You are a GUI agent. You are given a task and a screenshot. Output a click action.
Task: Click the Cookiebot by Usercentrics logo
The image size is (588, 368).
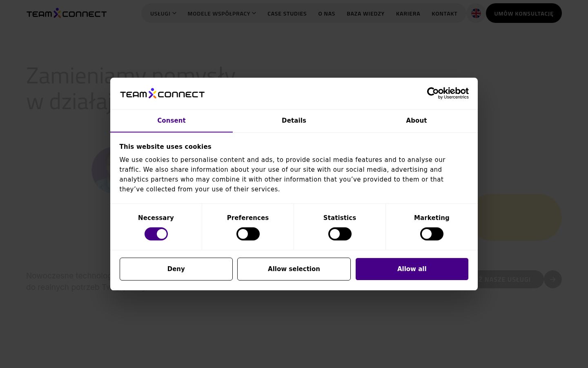tap(448, 93)
